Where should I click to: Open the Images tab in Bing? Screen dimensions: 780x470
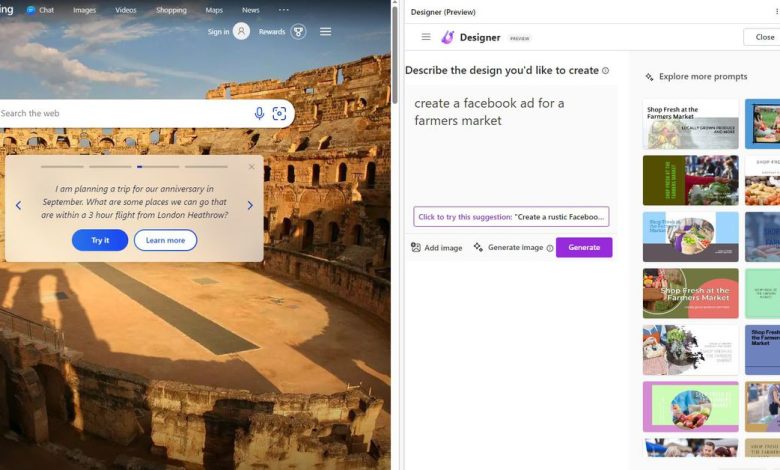(x=85, y=10)
